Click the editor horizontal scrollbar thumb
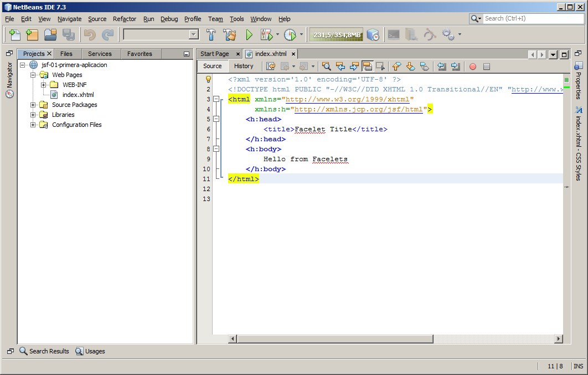The image size is (588, 375). (x=335, y=339)
